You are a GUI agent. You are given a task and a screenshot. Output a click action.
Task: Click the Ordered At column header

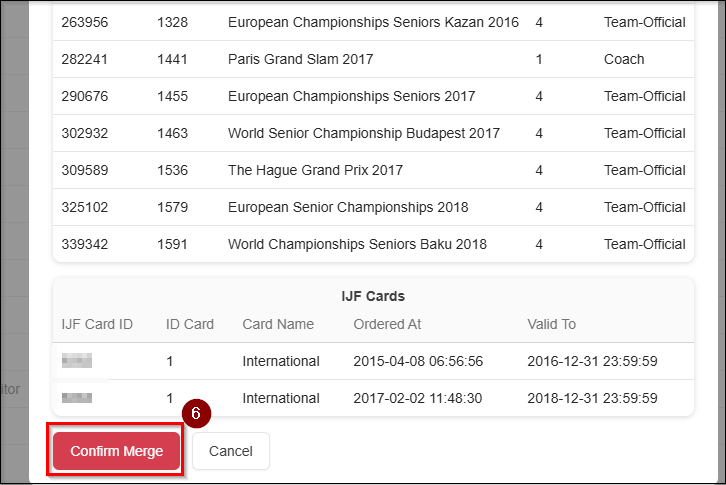(387, 324)
